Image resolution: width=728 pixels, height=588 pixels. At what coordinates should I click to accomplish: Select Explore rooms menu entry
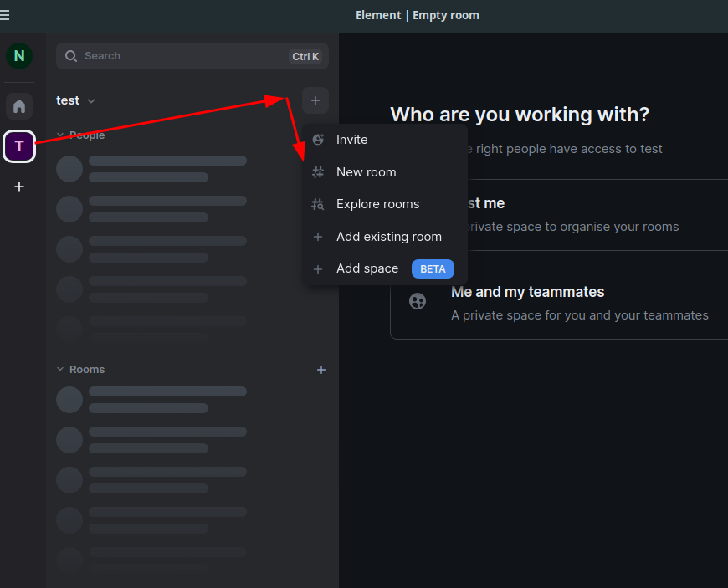tap(385, 204)
